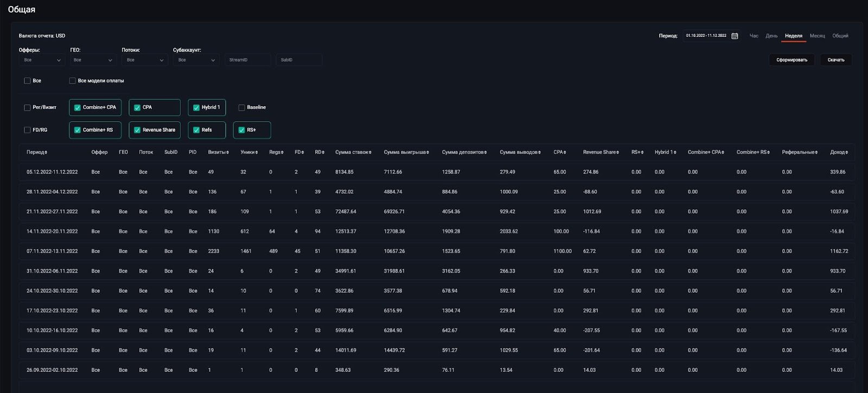The image size is (868, 393).
Task: Select row 14.11.2022-20.11.2022 period cell
Action: [x=52, y=231]
